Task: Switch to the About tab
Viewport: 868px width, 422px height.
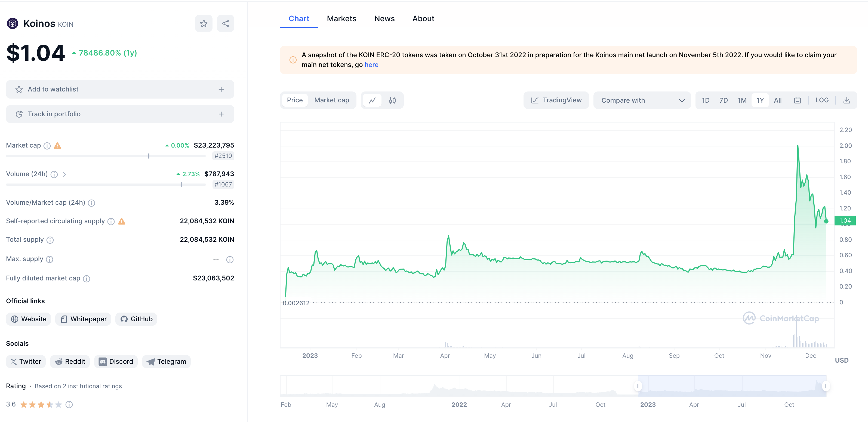Action: tap(423, 19)
